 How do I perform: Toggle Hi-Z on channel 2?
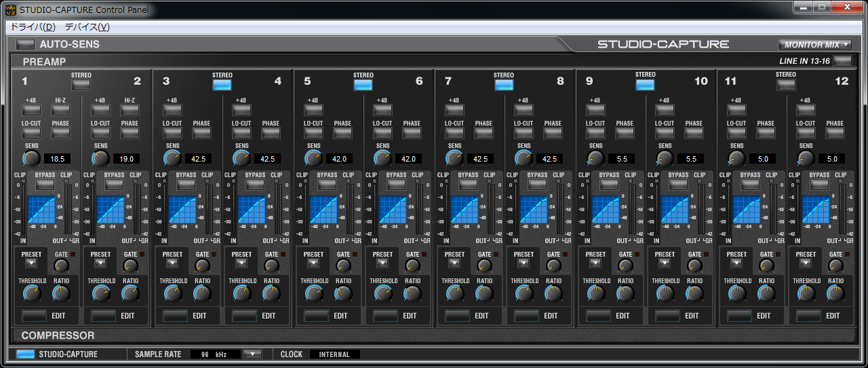click(x=130, y=109)
